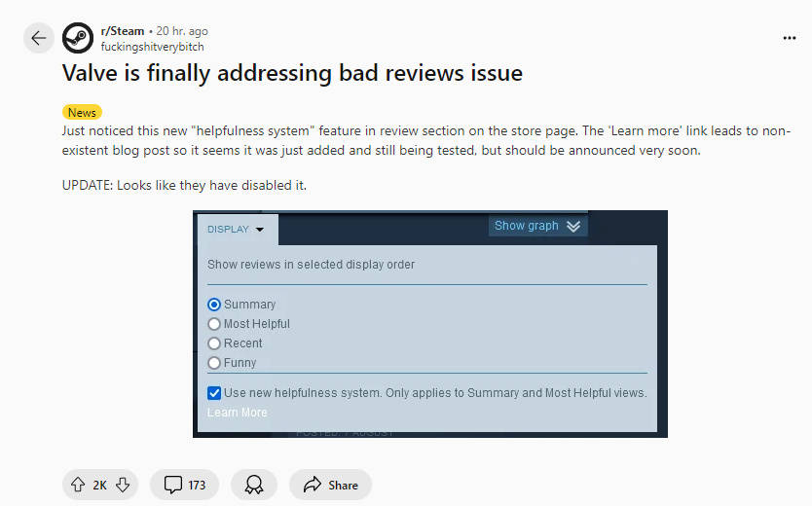The image size is (812, 506).
Task: Expand the Show graph chevron
Action: (x=572, y=226)
